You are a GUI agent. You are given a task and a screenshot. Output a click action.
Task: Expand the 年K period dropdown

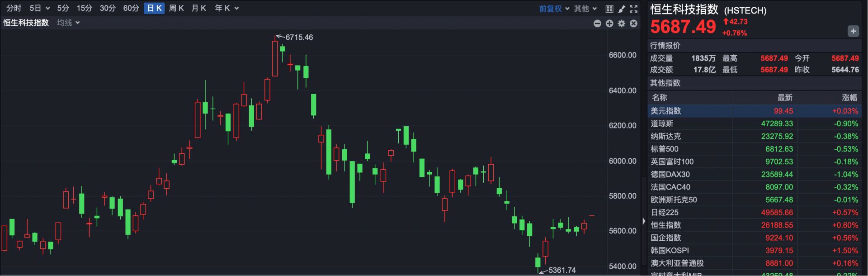(x=226, y=8)
